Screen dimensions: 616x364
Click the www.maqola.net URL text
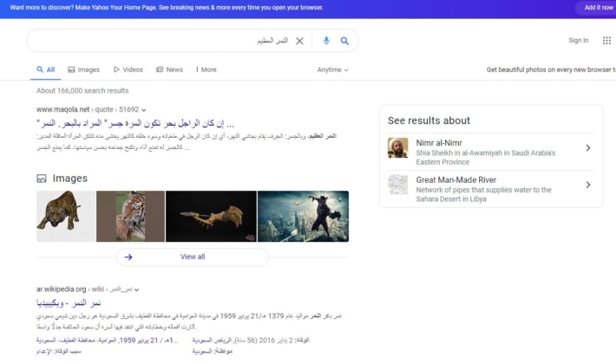[x=62, y=109]
